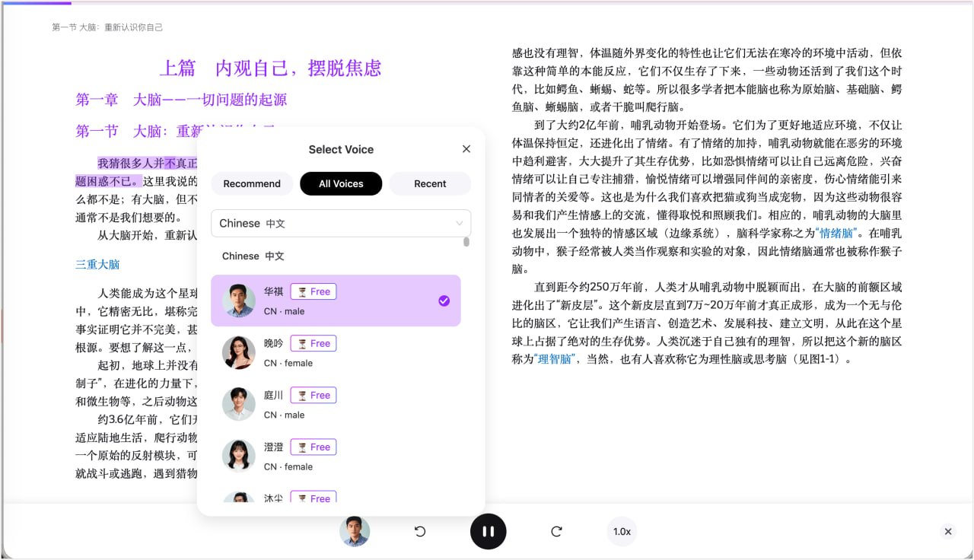Open the 1.0x playback speed selector
This screenshot has width=974, height=560.
(621, 531)
